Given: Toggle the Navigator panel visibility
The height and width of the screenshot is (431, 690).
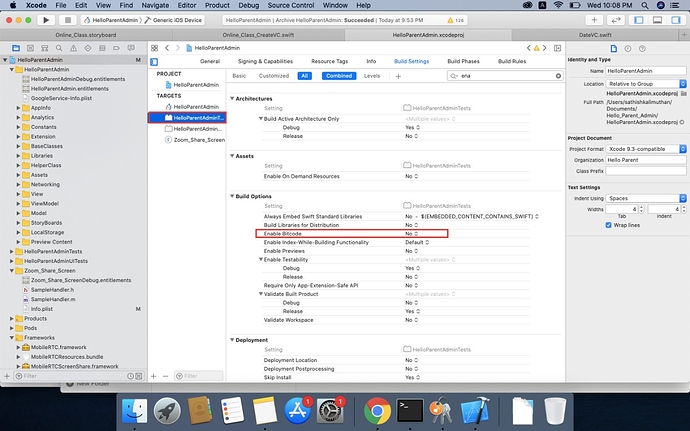Looking at the screenshot, I should (639, 20).
